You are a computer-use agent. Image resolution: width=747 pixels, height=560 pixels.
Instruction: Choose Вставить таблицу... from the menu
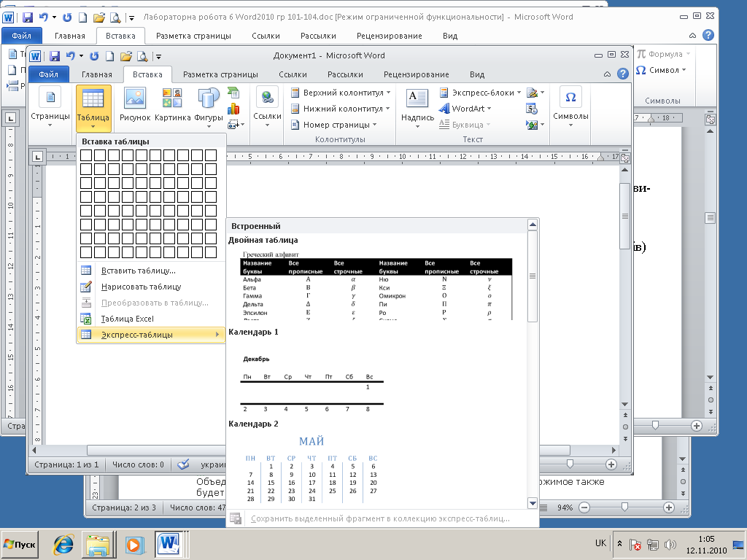point(150,271)
